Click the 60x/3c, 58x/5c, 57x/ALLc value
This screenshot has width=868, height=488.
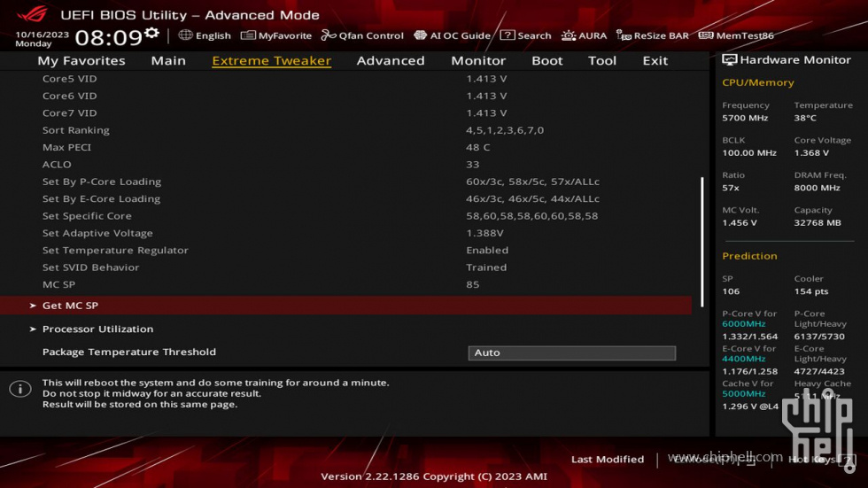[532, 182]
